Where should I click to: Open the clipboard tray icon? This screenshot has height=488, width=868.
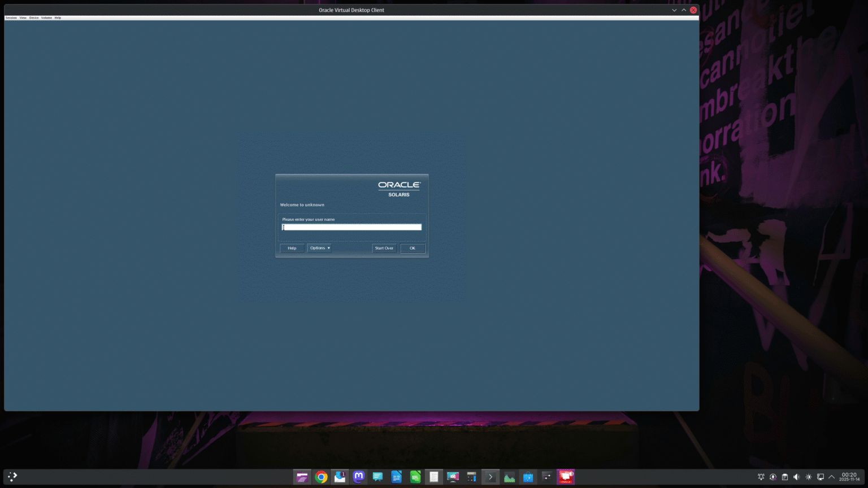pos(785,477)
